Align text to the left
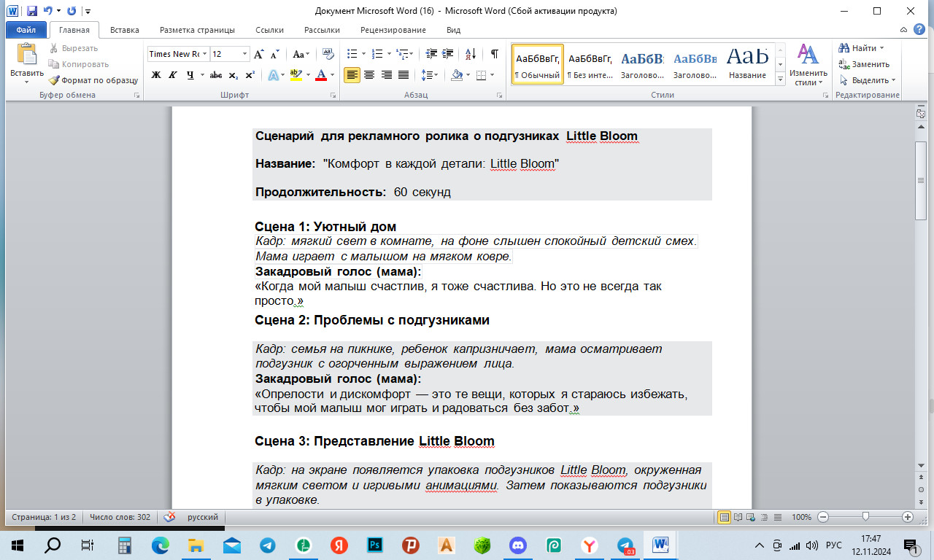The width and height of the screenshot is (934, 560). pos(352,74)
